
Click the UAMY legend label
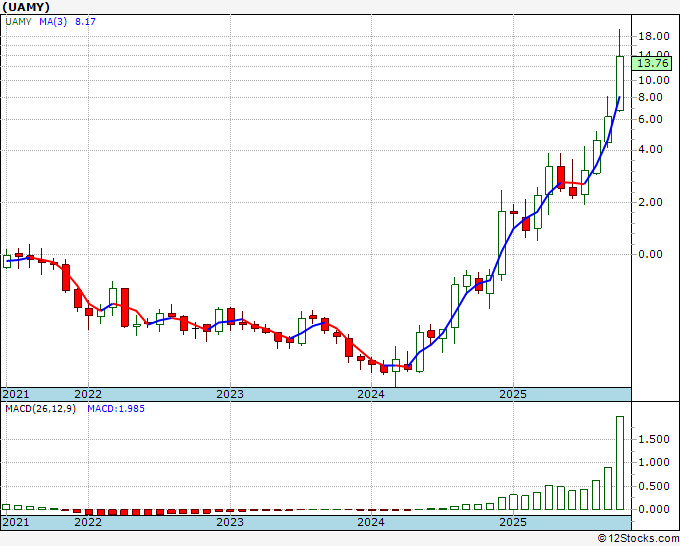(x=18, y=21)
